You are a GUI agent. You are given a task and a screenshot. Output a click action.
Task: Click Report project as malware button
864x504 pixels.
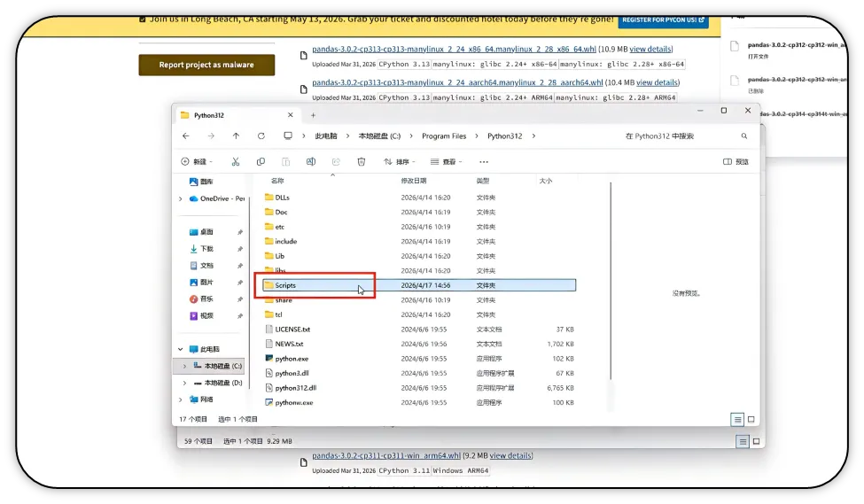(206, 65)
